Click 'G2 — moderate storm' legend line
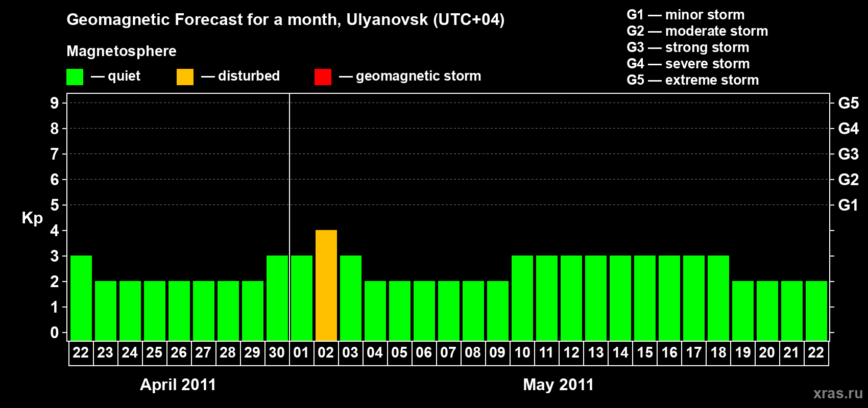The width and height of the screenshot is (868, 408). [697, 31]
